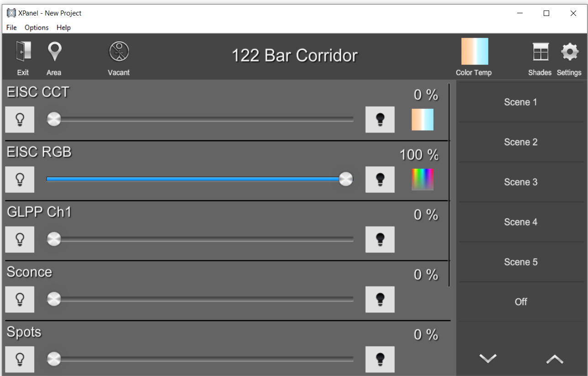Image resolution: width=588 pixels, height=376 pixels.
Task: Show previous scenes with up chevron
Action: click(555, 359)
